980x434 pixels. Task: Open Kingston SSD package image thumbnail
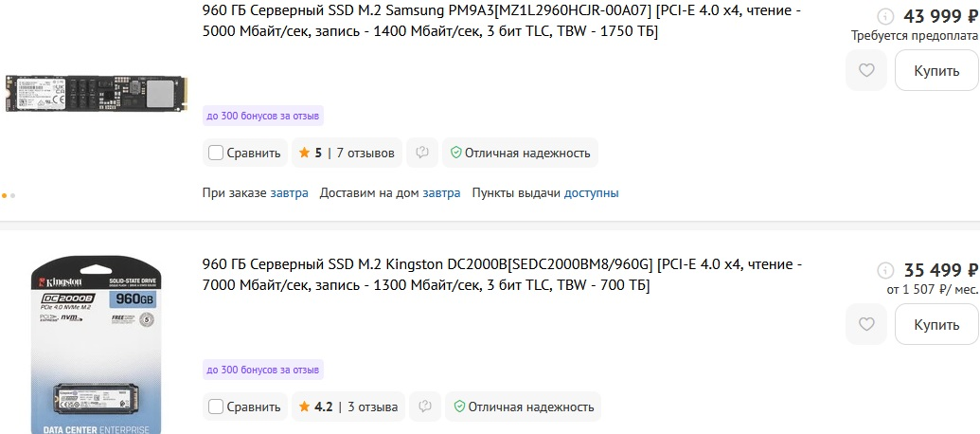pos(94,343)
